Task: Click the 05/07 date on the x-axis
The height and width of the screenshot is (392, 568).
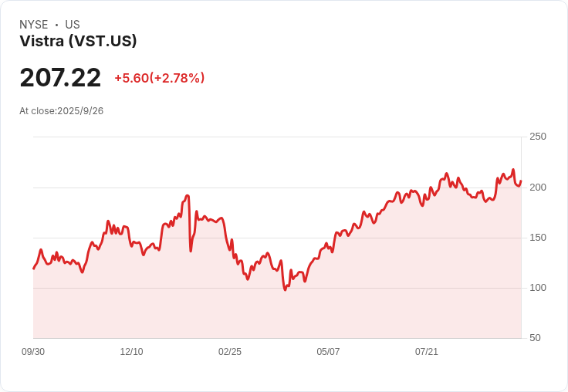Action: pos(328,352)
